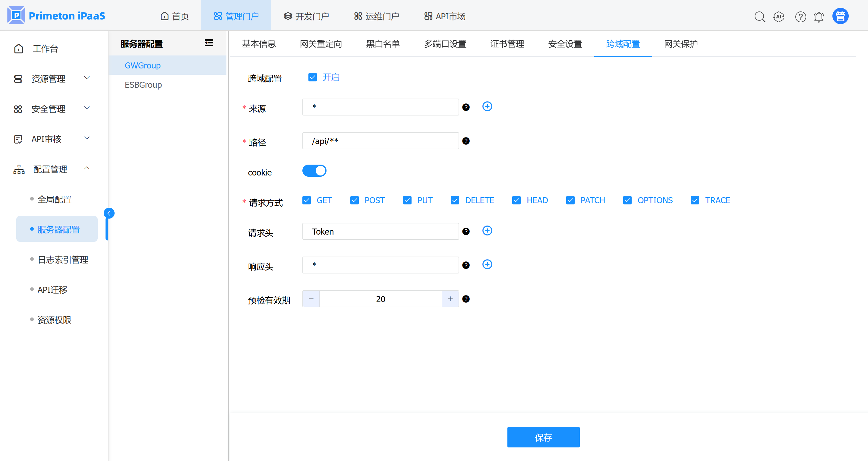Turn off the cookie switch
Viewport: 868px width, 461px height.
coord(314,171)
